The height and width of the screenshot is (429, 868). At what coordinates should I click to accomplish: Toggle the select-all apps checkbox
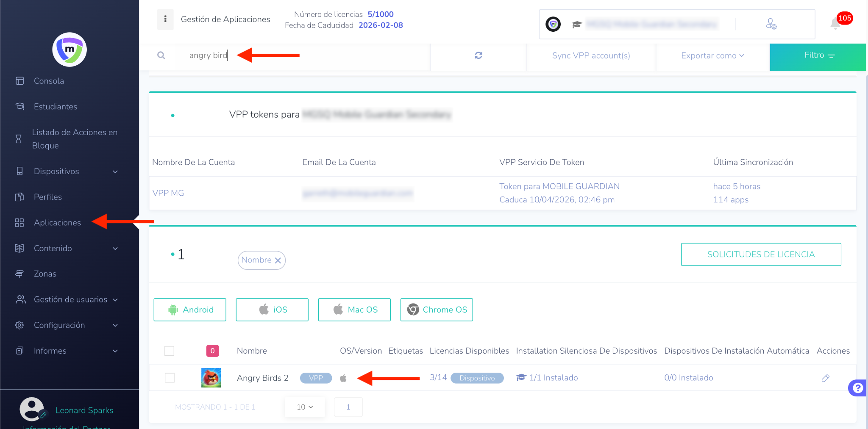pyautogui.click(x=170, y=351)
